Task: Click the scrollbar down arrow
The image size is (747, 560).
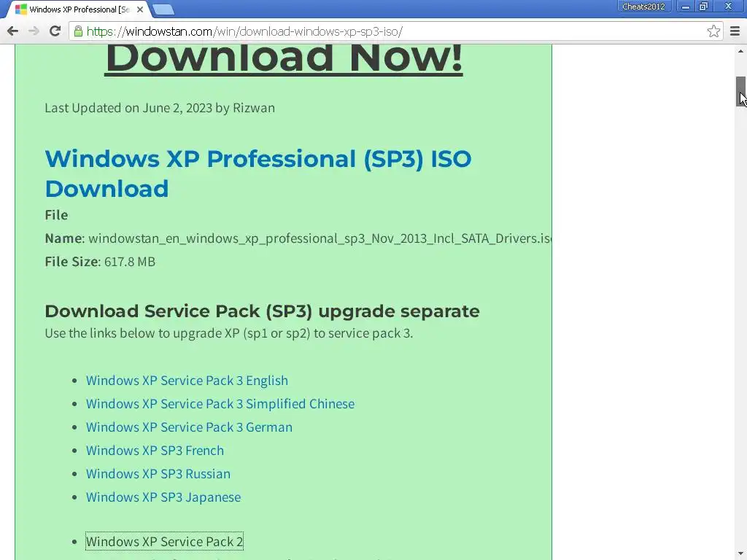Action: pyautogui.click(x=740, y=554)
